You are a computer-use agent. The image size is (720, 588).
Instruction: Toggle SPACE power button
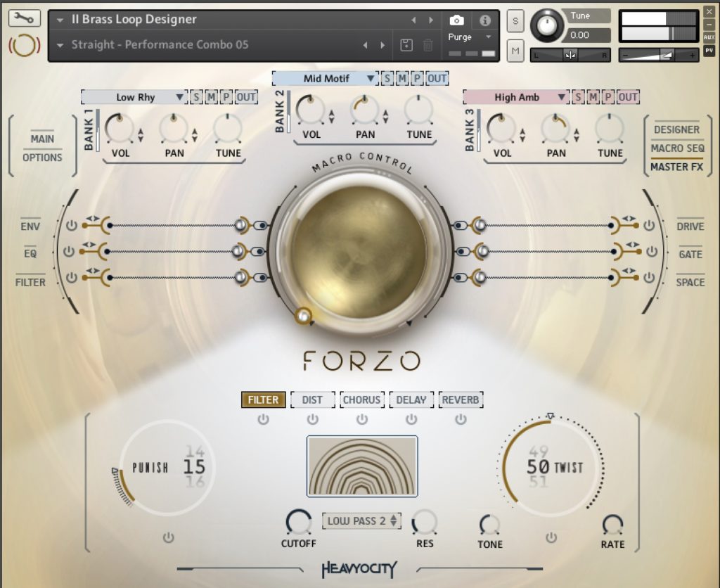649,277
